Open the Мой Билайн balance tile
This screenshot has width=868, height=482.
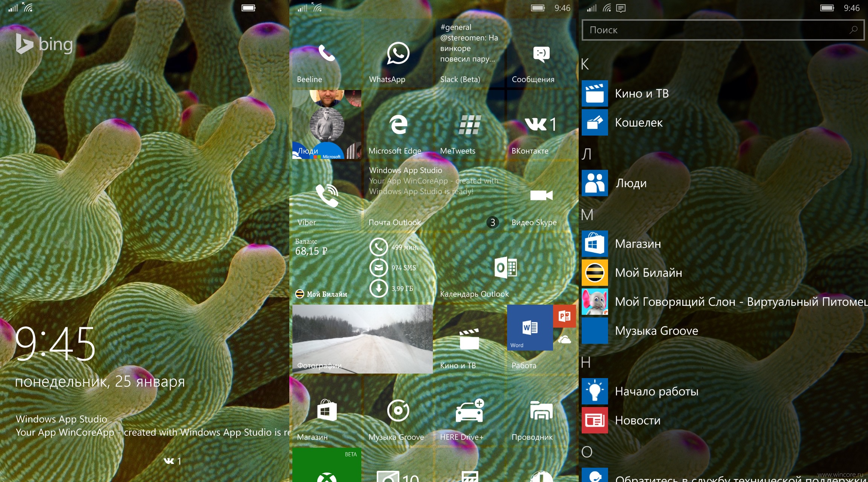pyautogui.click(x=362, y=268)
